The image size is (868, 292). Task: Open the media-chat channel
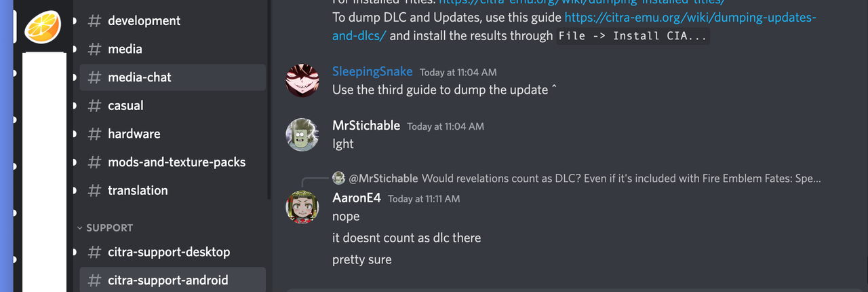pyautogui.click(x=172, y=77)
